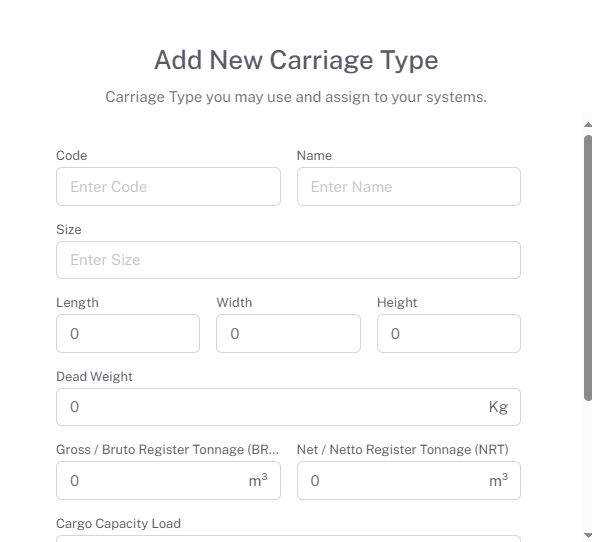Click the Dead Weight input field
Screen dimensions: 592x542
[288, 407]
